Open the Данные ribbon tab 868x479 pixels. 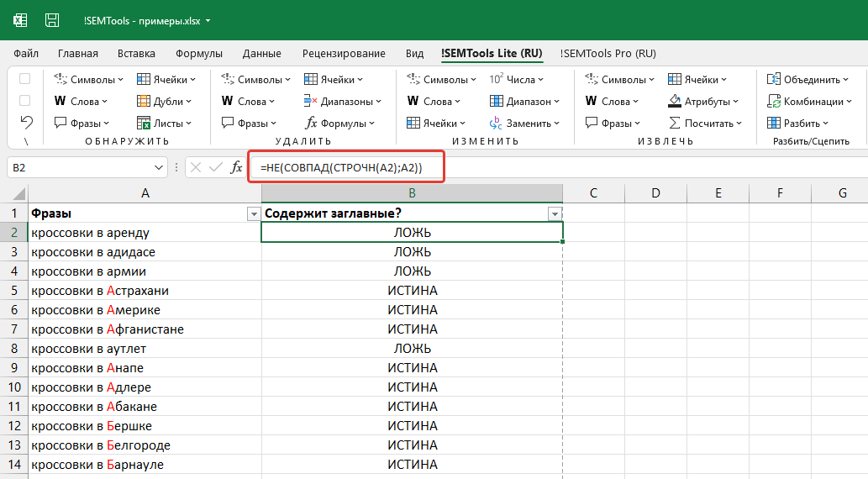pyautogui.click(x=262, y=53)
